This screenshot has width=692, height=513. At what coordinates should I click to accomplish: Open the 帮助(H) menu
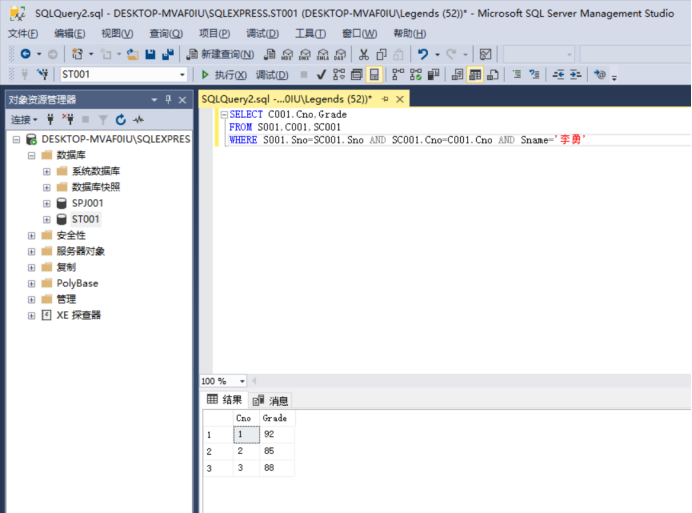click(x=410, y=34)
